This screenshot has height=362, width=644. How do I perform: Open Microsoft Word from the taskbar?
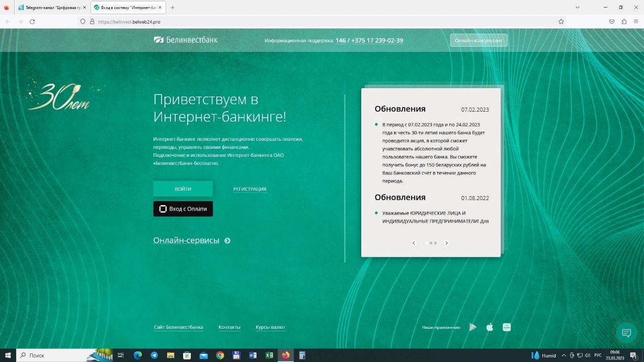(x=253, y=355)
